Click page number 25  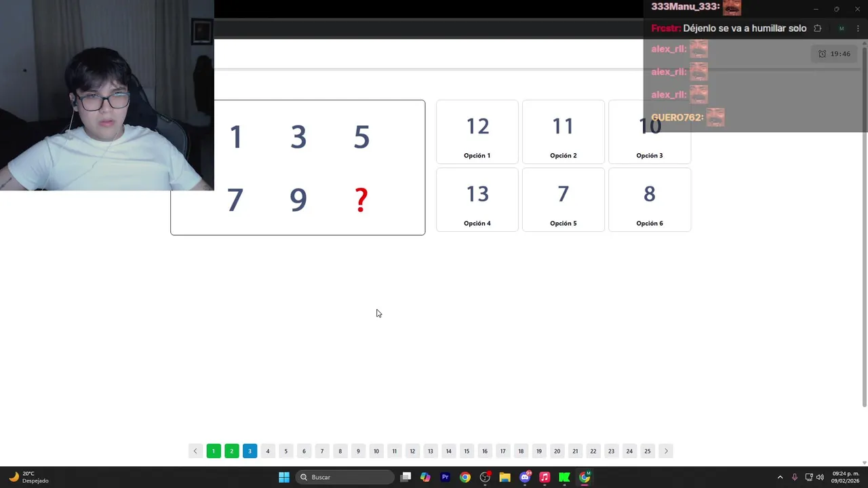coord(648,451)
